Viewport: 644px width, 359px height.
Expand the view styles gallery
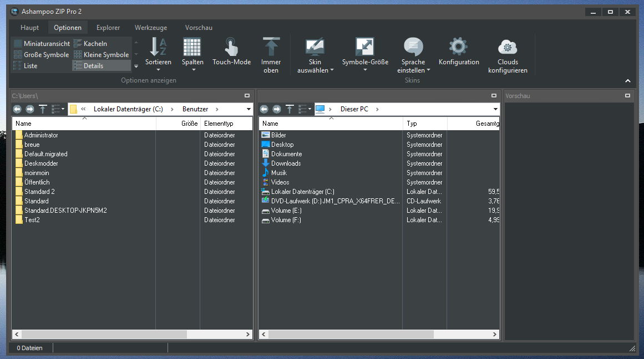pos(136,66)
